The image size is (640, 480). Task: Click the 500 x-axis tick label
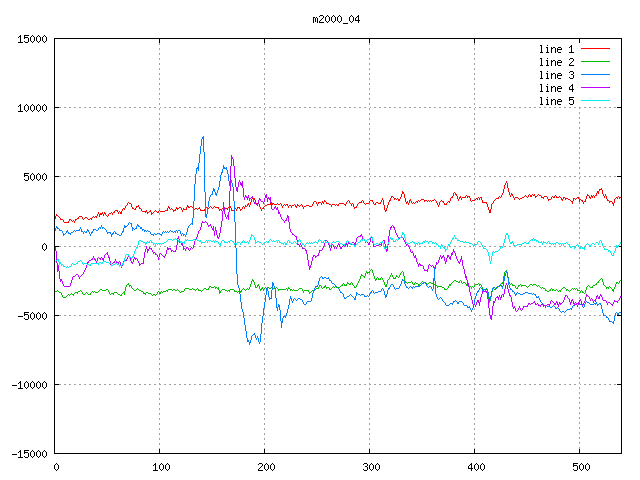tap(579, 467)
